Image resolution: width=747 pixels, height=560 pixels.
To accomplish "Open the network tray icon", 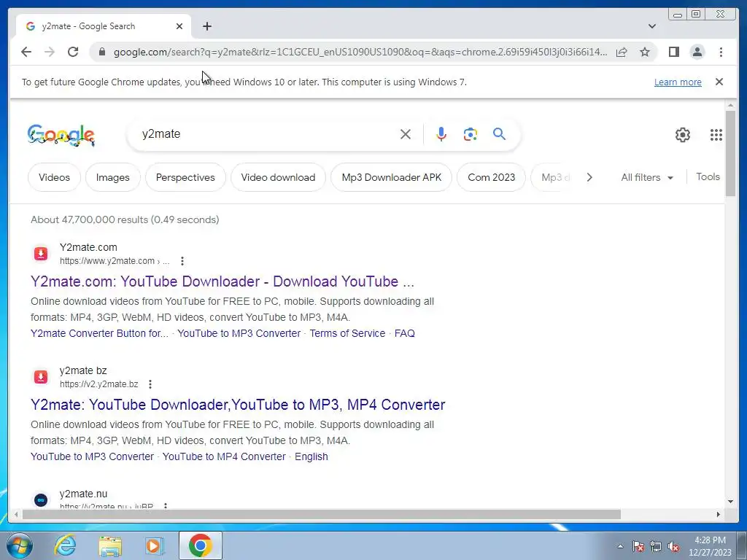I will [656, 547].
